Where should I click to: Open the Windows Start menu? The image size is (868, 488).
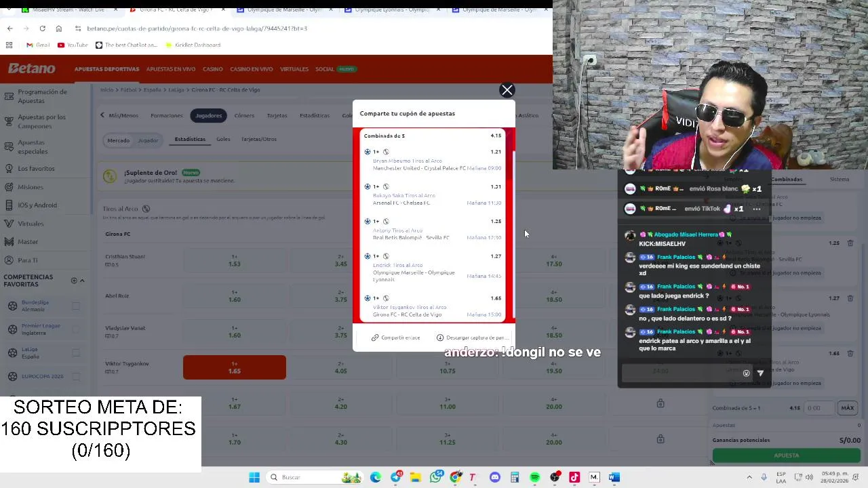pos(254,477)
